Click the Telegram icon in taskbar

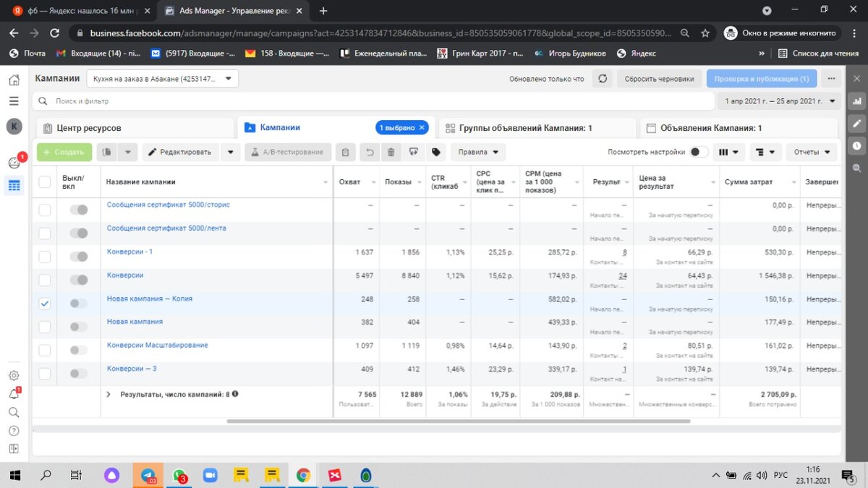[148, 475]
